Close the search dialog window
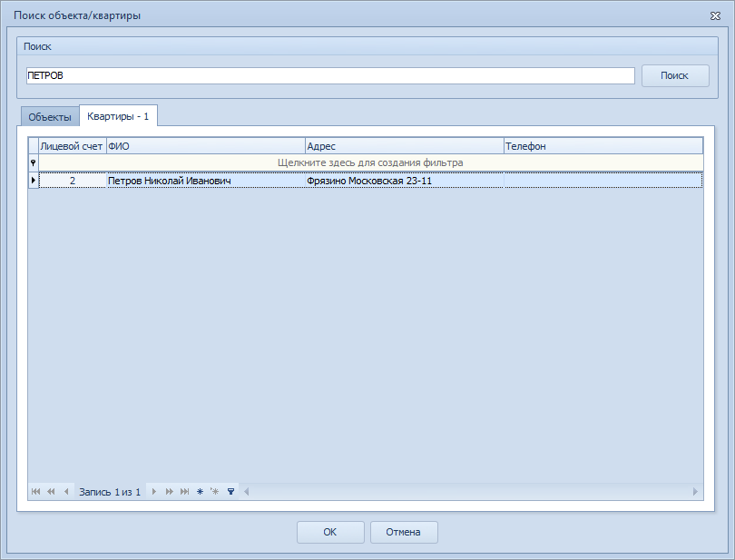Image resolution: width=735 pixels, height=560 pixels. [715, 16]
